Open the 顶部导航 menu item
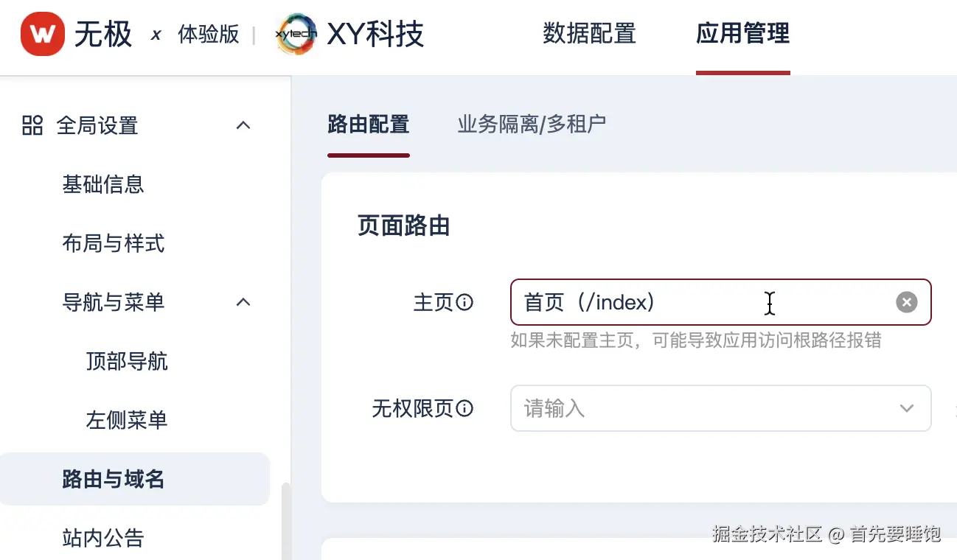The image size is (957, 560). tap(127, 361)
